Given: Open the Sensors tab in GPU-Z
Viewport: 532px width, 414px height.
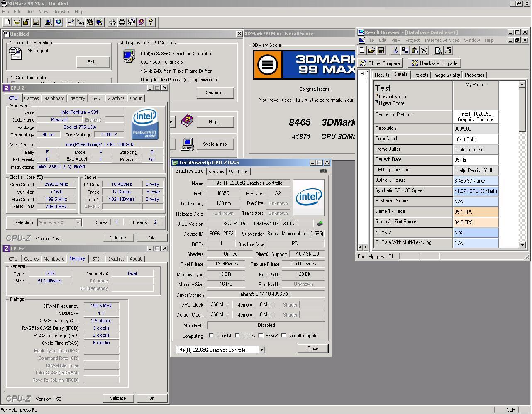Looking at the screenshot, I should pyautogui.click(x=216, y=172).
